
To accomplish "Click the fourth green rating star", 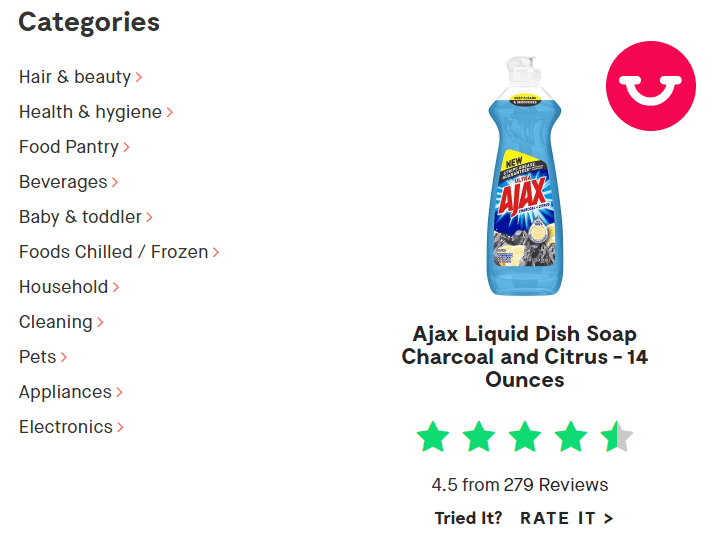I will click(x=571, y=436).
